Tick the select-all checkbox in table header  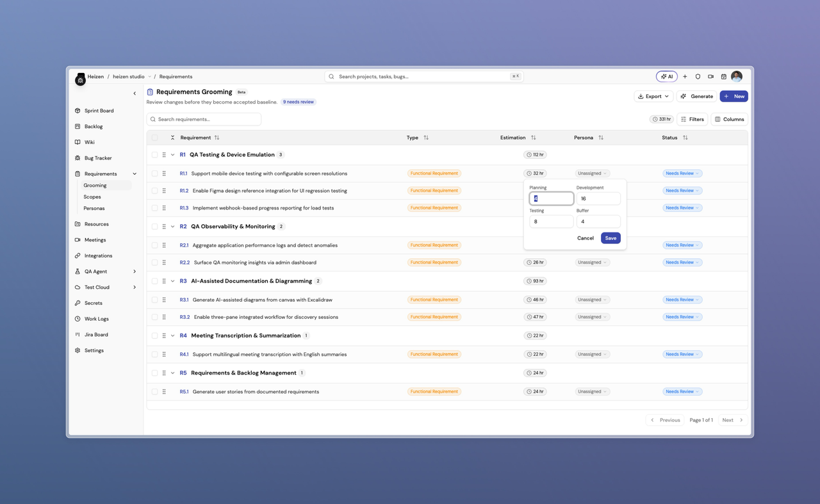click(154, 138)
